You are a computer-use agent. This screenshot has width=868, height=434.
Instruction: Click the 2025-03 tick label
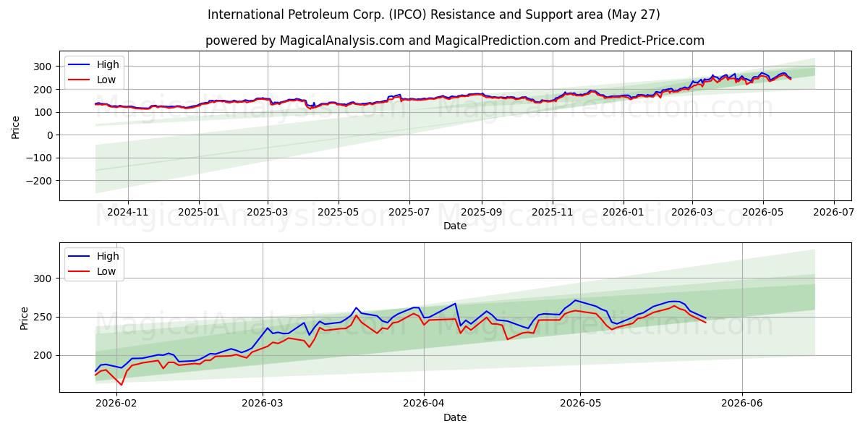pyautogui.click(x=268, y=213)
